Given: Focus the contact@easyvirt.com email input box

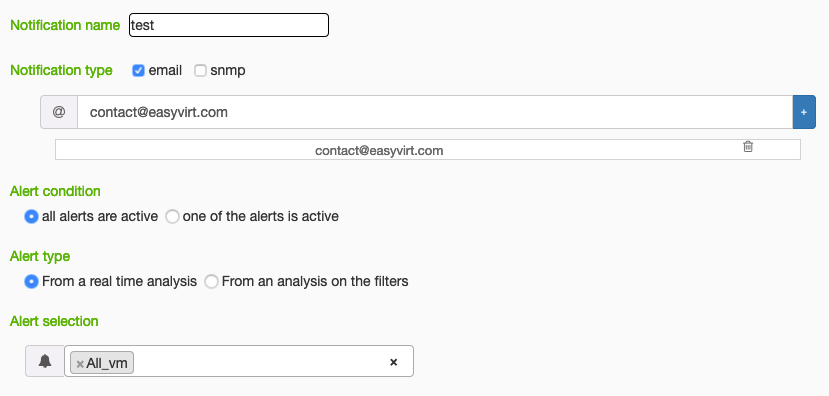Looking at the screenshot, I should click(435, 112).
